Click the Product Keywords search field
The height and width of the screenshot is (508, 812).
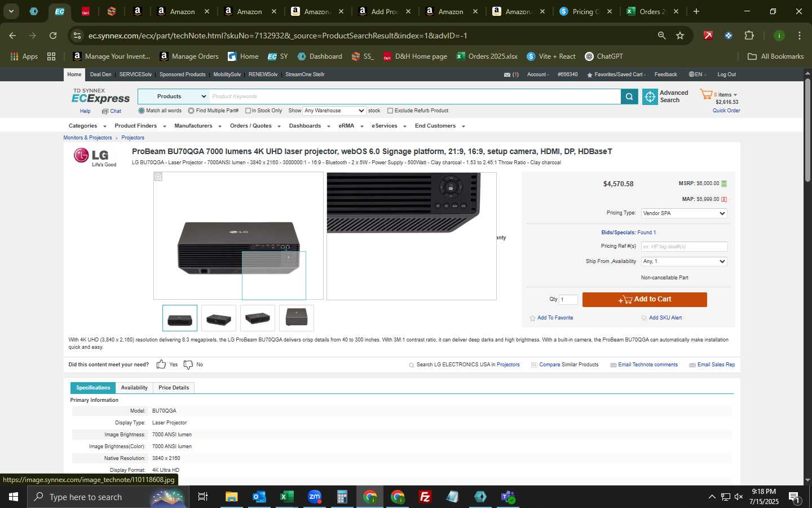tap(415, 97)
